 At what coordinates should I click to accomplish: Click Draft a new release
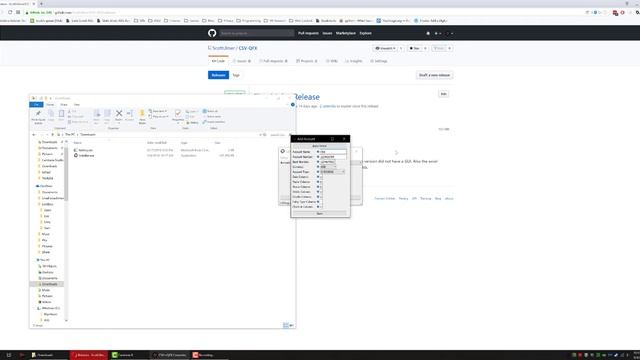(434, 75)
